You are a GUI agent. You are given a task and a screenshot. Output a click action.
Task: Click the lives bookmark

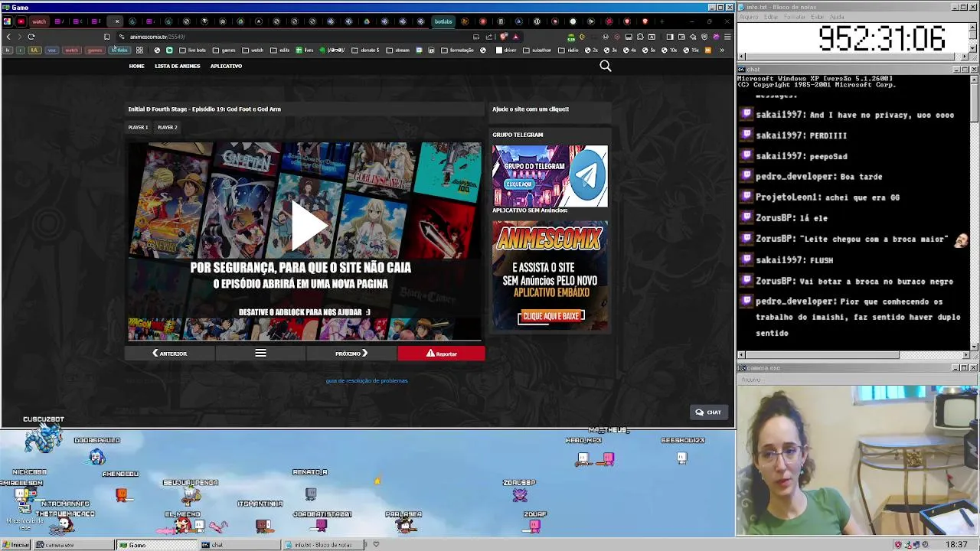305,51
